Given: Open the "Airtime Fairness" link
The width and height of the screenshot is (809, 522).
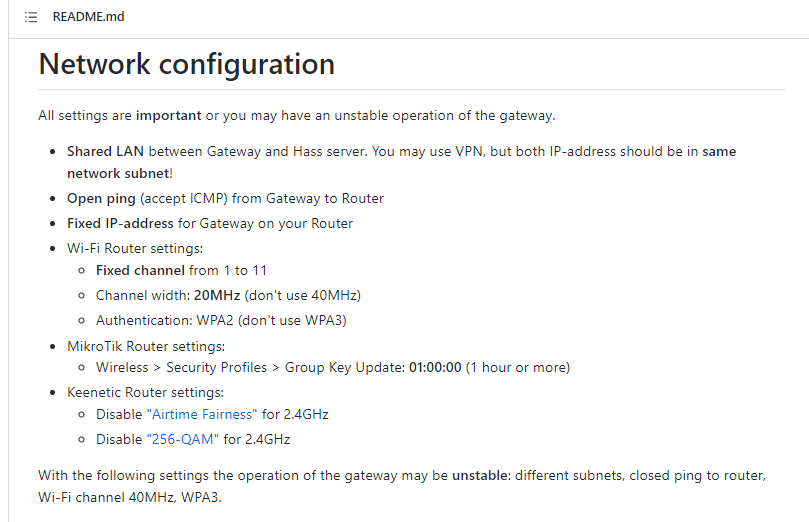Looking at the screenshot, I should click(202, 414).
